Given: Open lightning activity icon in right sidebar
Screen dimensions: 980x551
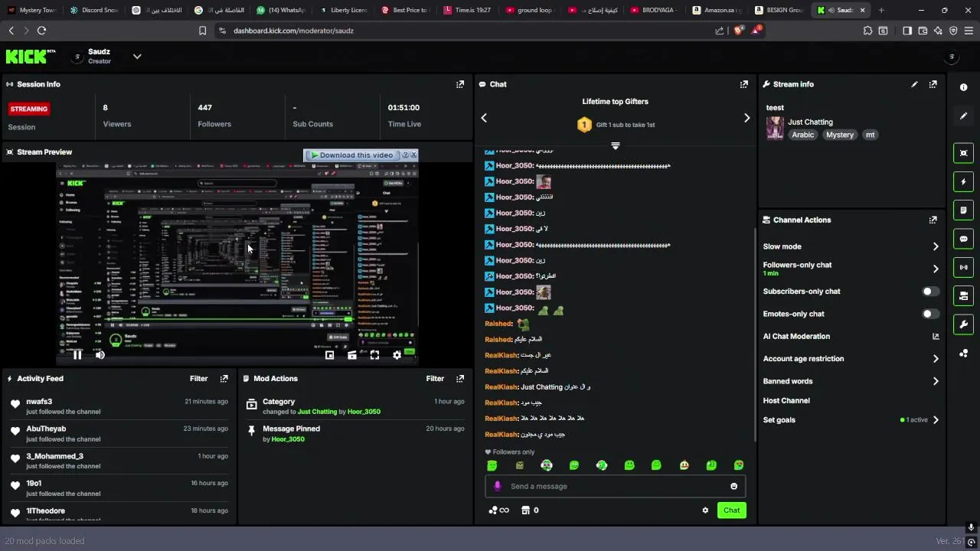Looking at the screenshot, I should 964,181.
